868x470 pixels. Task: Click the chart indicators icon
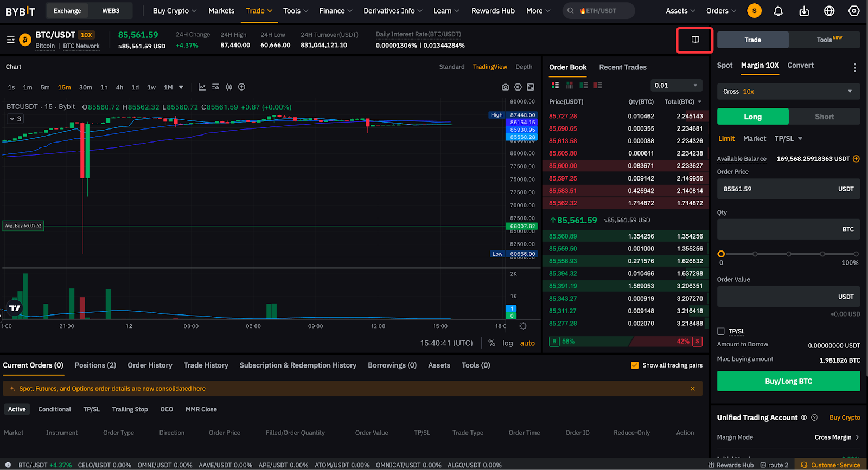(202, 87)
